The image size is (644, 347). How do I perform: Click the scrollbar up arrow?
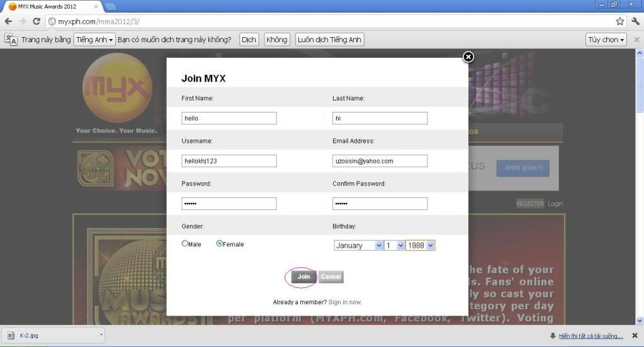pos(640,53)
